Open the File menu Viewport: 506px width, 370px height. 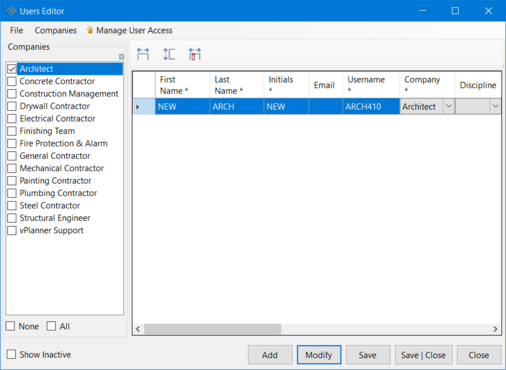tap(16, 30)
